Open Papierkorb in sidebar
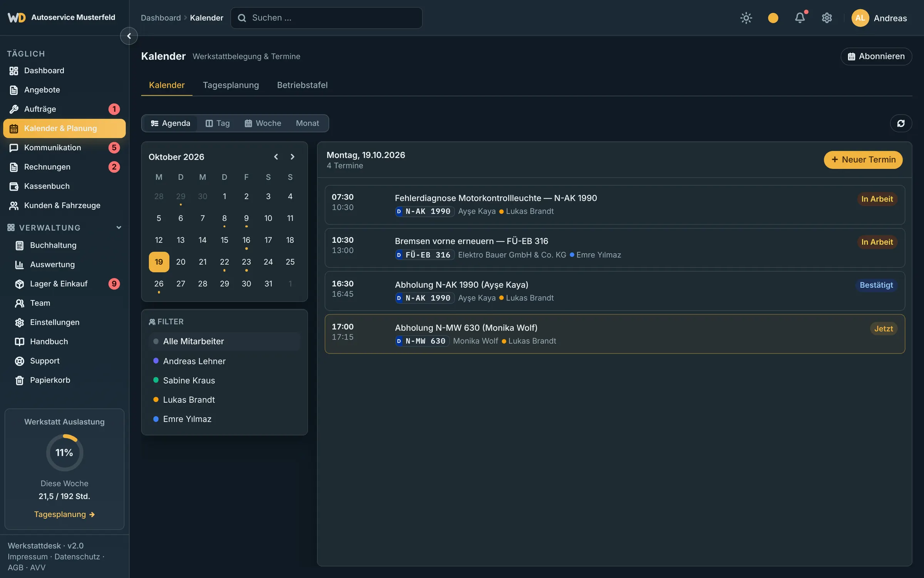The image size is (924, 578). [x=67, y=380]
